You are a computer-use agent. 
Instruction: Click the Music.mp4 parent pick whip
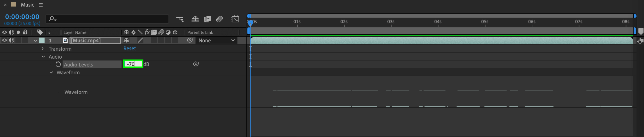click(190, 40)
